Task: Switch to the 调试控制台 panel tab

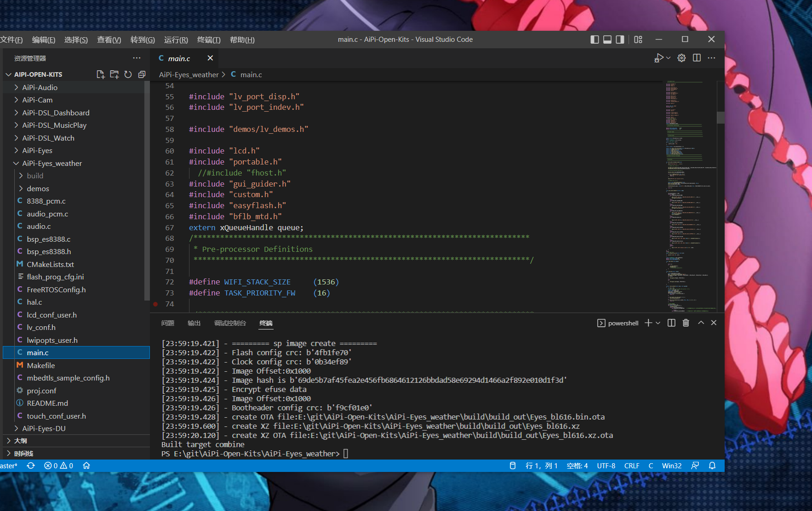Action: point(230,323)
